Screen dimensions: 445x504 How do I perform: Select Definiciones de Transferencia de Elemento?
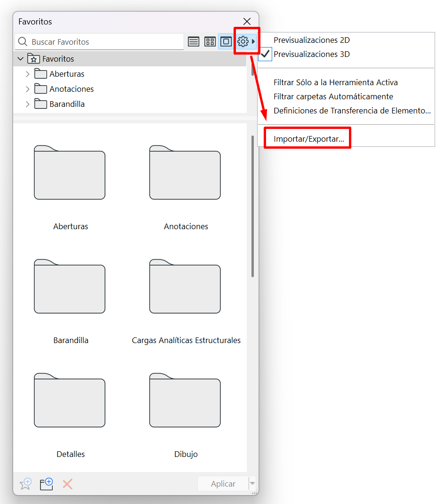pos(352,111)
